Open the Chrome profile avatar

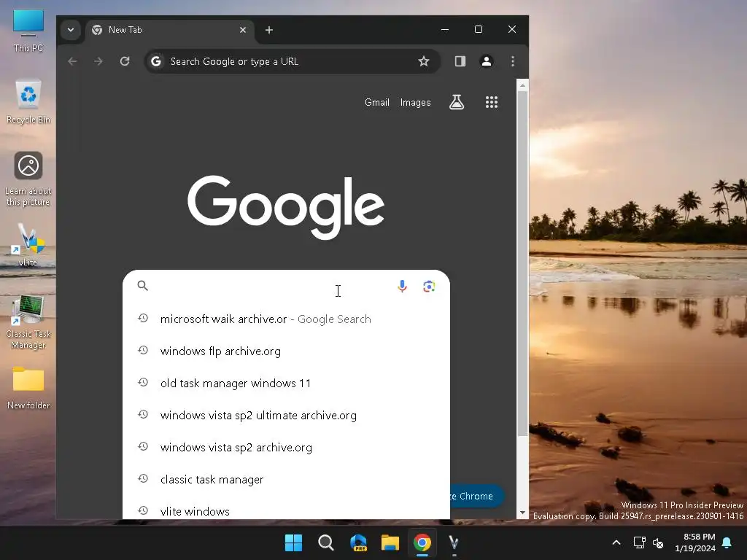[487, 61]
